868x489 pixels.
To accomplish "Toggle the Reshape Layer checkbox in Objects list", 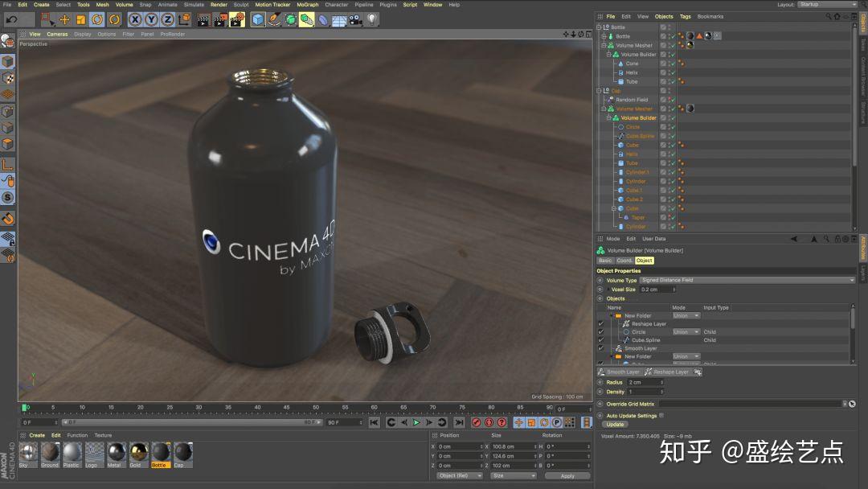I will pyautogui.click(x=600, y=323).
